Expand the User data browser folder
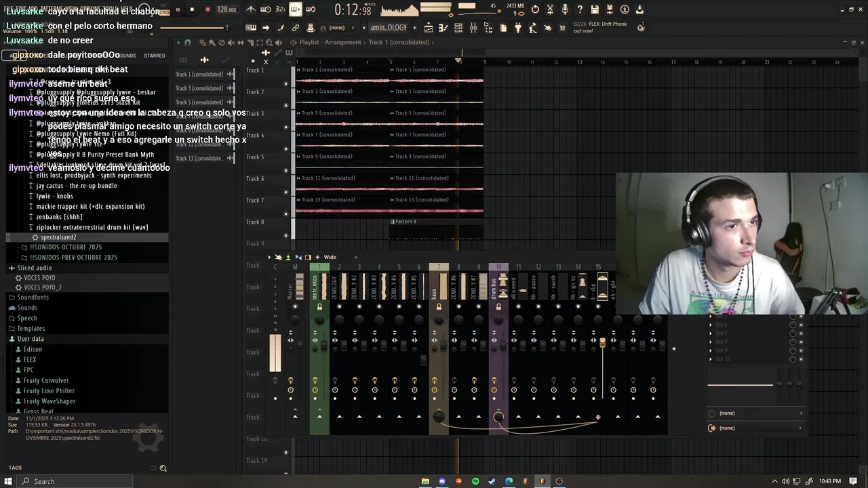 30,339
